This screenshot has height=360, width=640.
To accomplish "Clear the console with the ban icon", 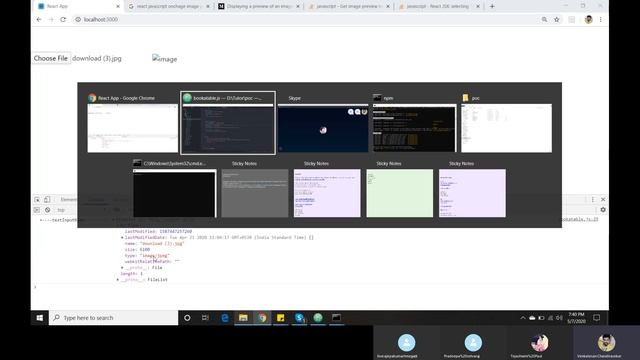I will click(47, 210).
